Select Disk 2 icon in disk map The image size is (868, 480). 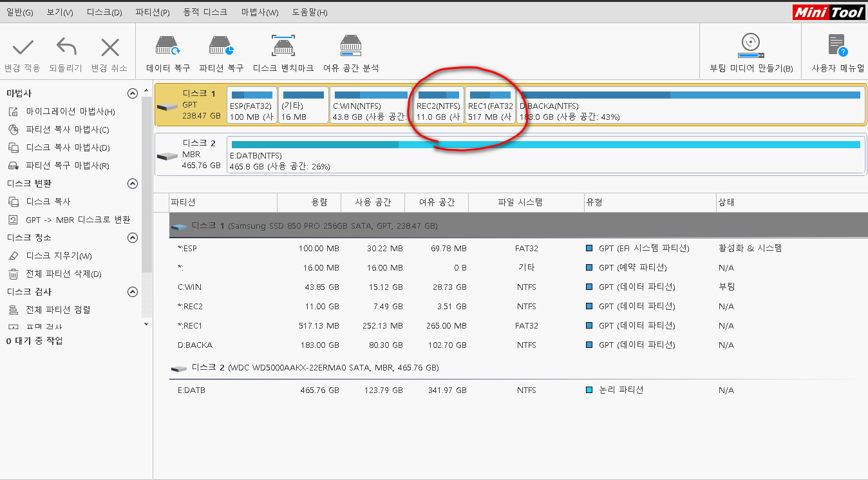pyautogui.click(x=168, y=156)
